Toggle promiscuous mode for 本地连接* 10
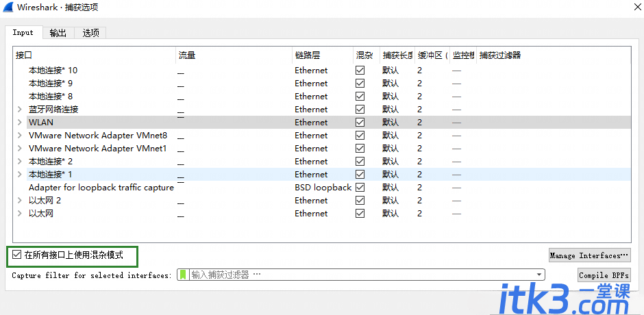 pyautogui.click(x=360, y=71)
